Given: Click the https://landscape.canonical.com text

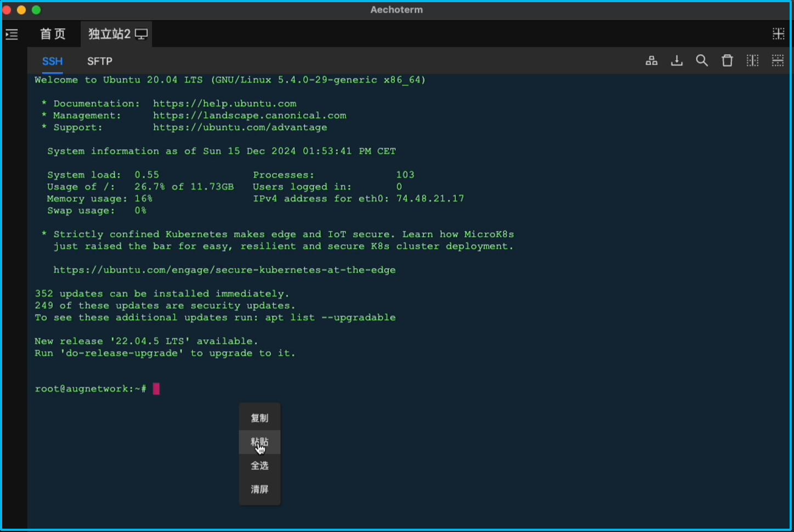Looking at the screenshot, I should [x=249, y=116].
